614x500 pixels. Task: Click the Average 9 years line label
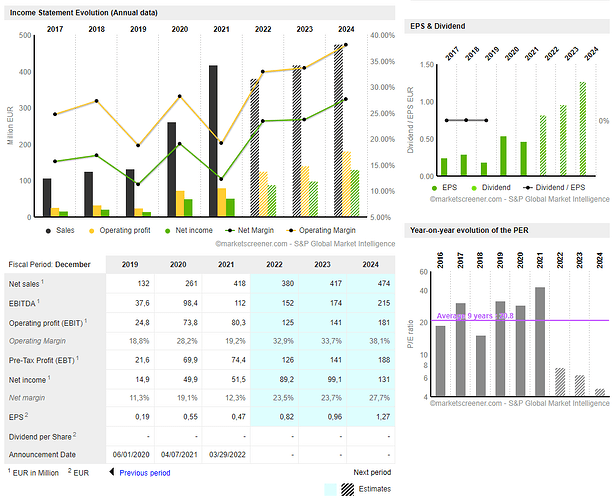point(475,316)
